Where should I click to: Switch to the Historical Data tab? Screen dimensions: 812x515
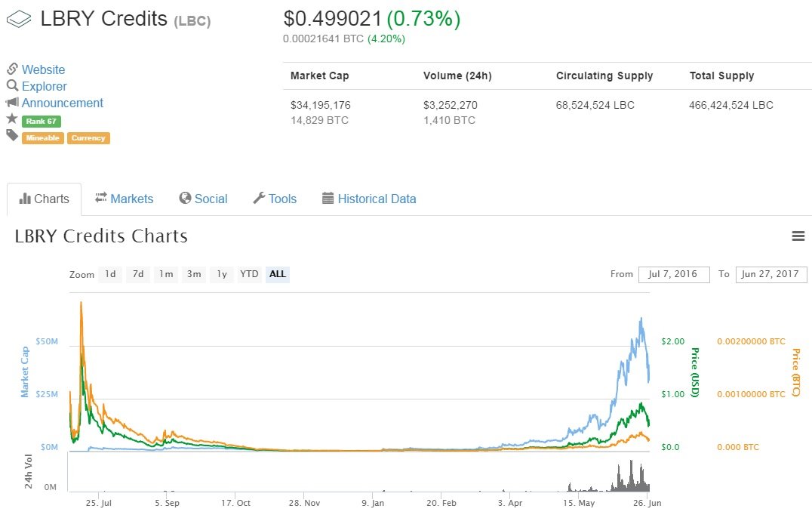[x=369, y=199]
